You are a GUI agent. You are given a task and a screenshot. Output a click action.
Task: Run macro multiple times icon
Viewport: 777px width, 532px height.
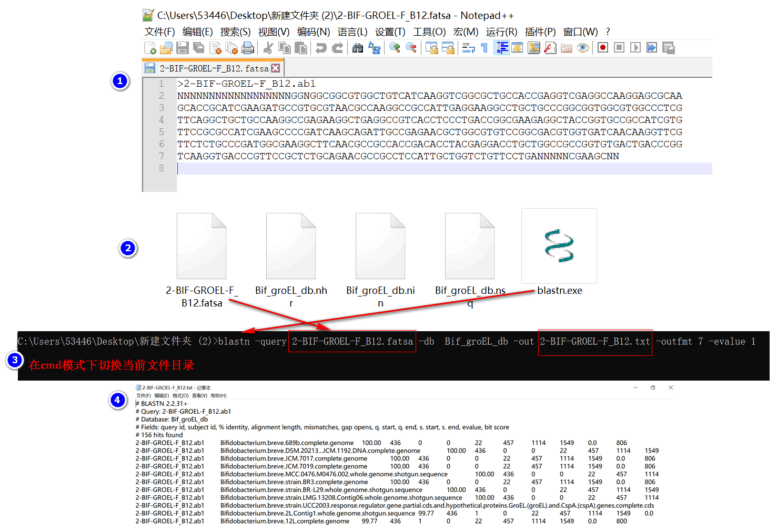point(652,48)
